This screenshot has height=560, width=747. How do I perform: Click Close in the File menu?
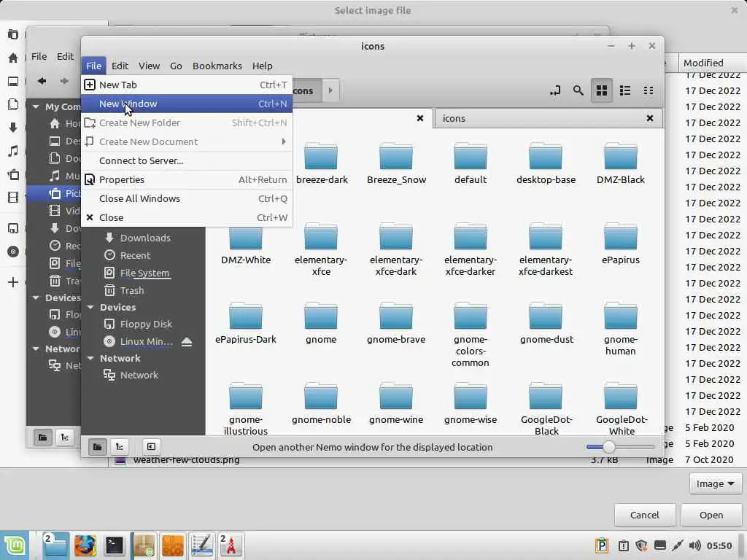186,217
